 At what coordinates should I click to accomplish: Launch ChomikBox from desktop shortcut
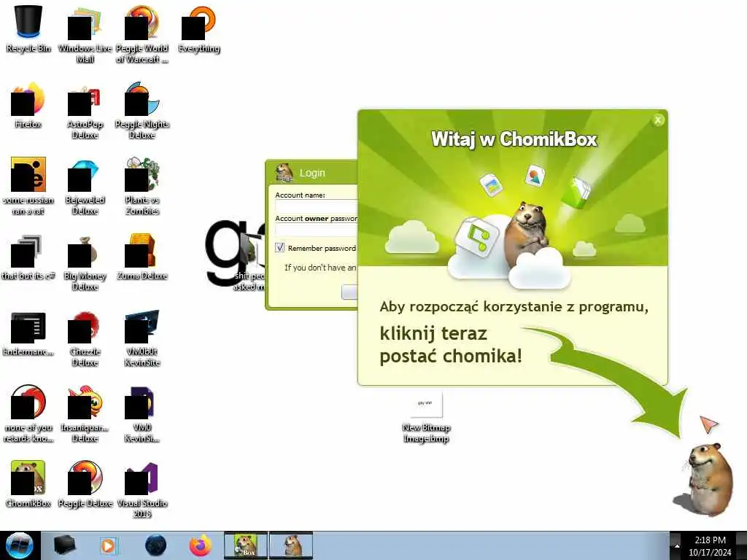(x=28, y=483)
